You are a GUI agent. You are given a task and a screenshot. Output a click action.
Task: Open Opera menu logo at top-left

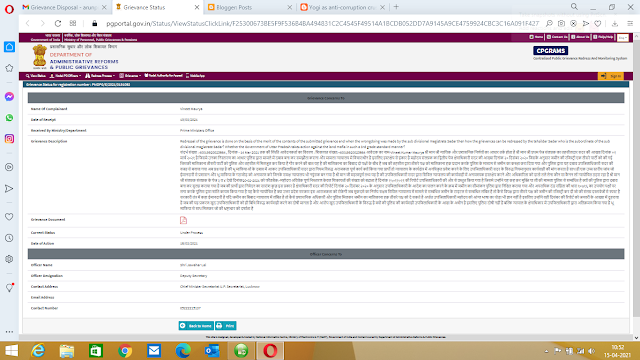pyautogui.click(x=9, y=9)
